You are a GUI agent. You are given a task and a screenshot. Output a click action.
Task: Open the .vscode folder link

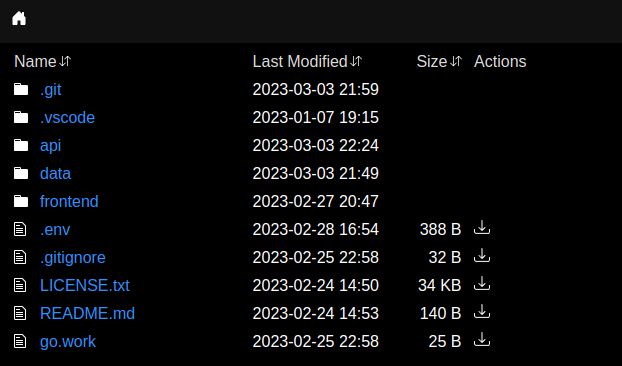(x=67, y=117)
